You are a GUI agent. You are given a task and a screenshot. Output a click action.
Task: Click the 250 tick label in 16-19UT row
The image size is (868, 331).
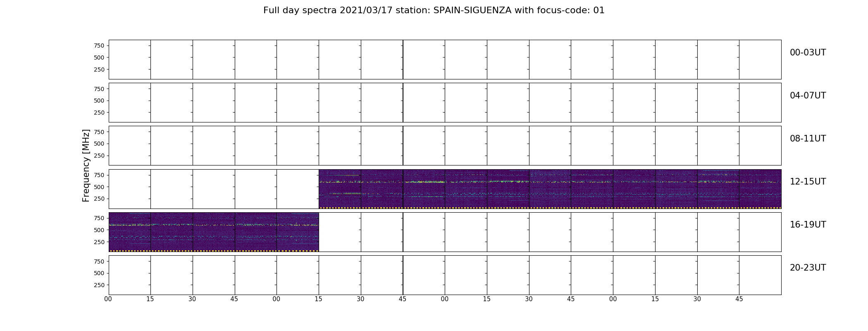pyautogui.click(x=99, y=242)
